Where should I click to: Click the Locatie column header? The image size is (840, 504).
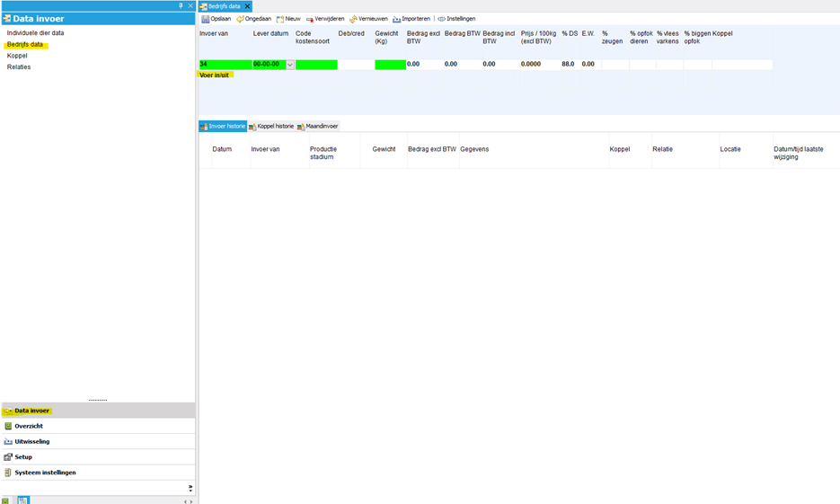point(730,149)
